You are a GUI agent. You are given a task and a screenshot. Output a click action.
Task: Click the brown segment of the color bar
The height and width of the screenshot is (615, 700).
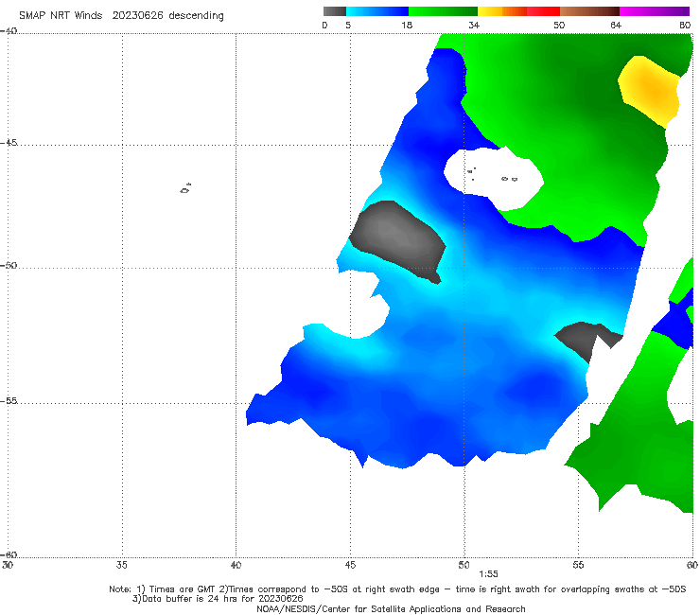[x=589, y=11]
